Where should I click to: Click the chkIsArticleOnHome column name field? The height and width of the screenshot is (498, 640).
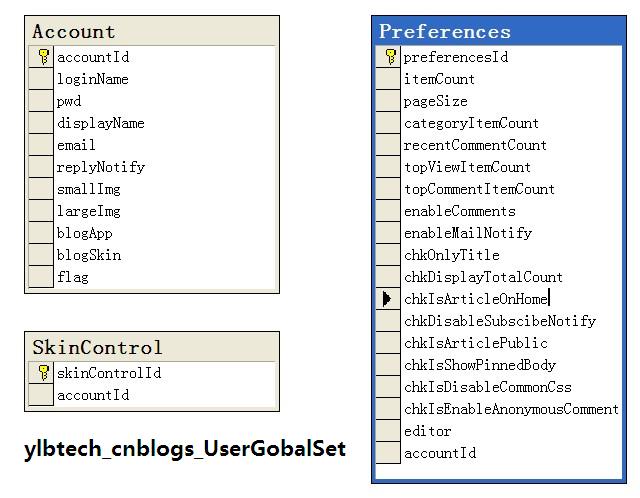(476, 299)
